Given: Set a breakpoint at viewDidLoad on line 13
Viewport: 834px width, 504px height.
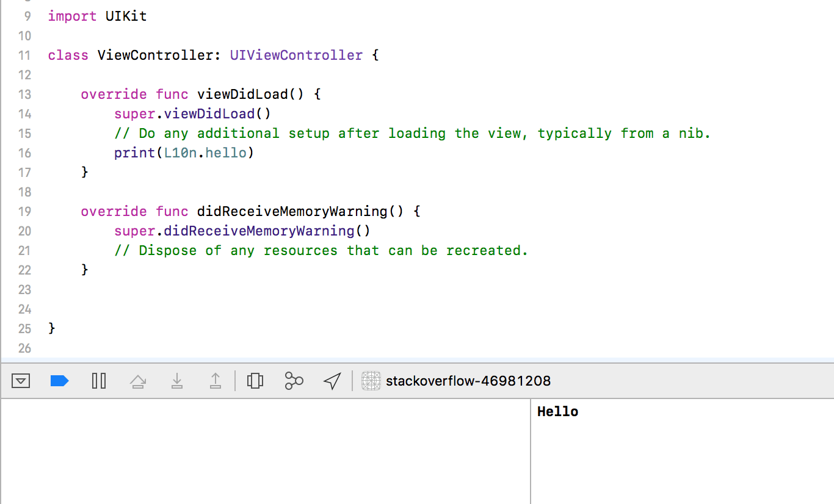Looking at the screenshot, I should pyautogui.click(x=24, y=94).
